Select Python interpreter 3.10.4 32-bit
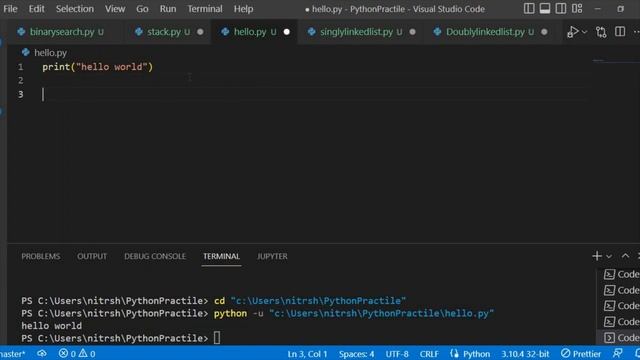 525,354
